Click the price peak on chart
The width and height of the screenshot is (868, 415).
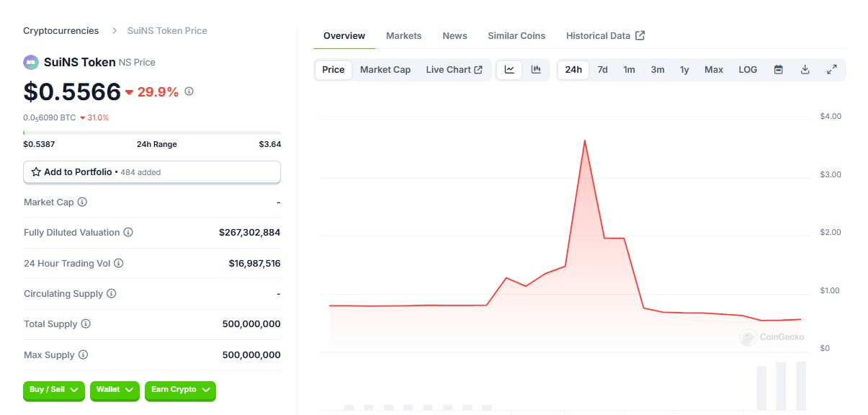coord(584,140)
